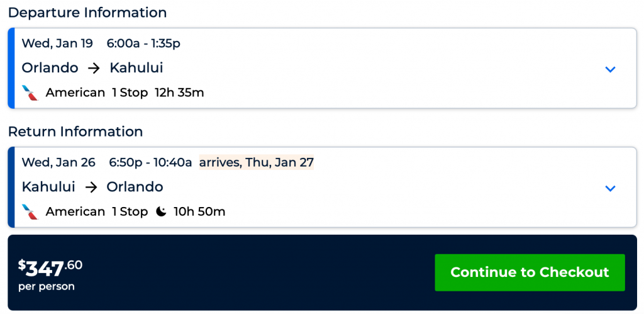The width and height of the screenshot is (644, 314).
Task: Click the 12h 35m departure duration
Action: click(x=179, y=93)
